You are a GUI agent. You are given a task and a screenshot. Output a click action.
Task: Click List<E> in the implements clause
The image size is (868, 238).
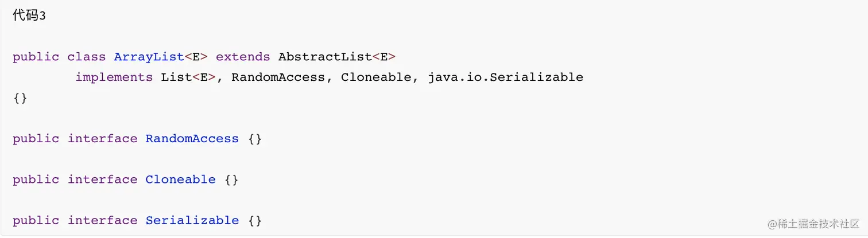point(188,77)
